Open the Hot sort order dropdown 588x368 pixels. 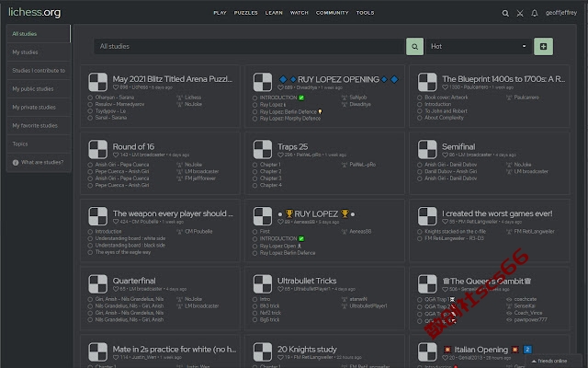479,47
